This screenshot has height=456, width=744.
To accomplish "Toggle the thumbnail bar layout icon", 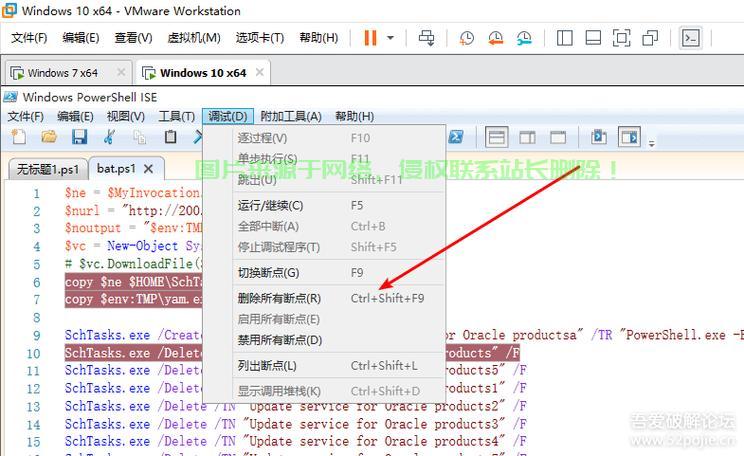I will (593, 37).
